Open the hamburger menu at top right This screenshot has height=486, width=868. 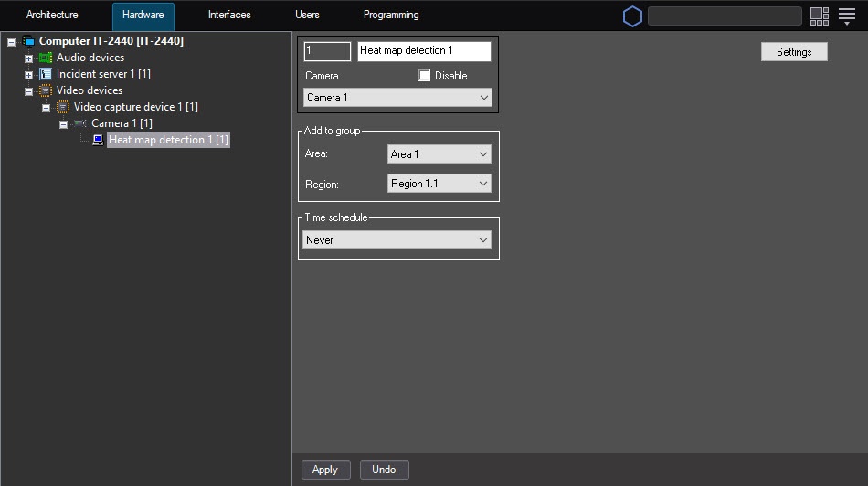pos(847,16)
